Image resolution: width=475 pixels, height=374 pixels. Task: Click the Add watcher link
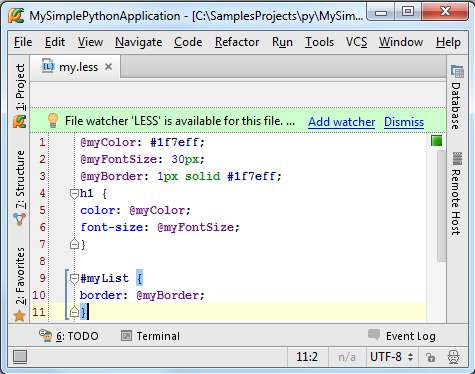click(x=341, y=122)
